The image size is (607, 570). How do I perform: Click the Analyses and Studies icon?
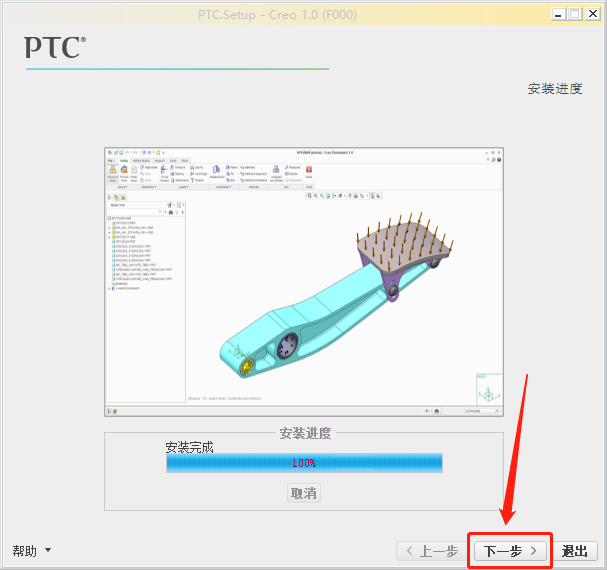[x=276, y=169]
